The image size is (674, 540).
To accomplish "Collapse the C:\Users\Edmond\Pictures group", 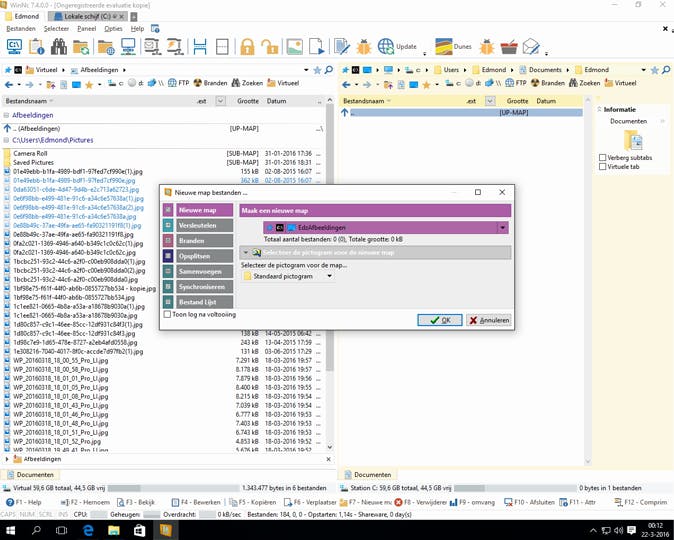I will click(x=6, y=140).
